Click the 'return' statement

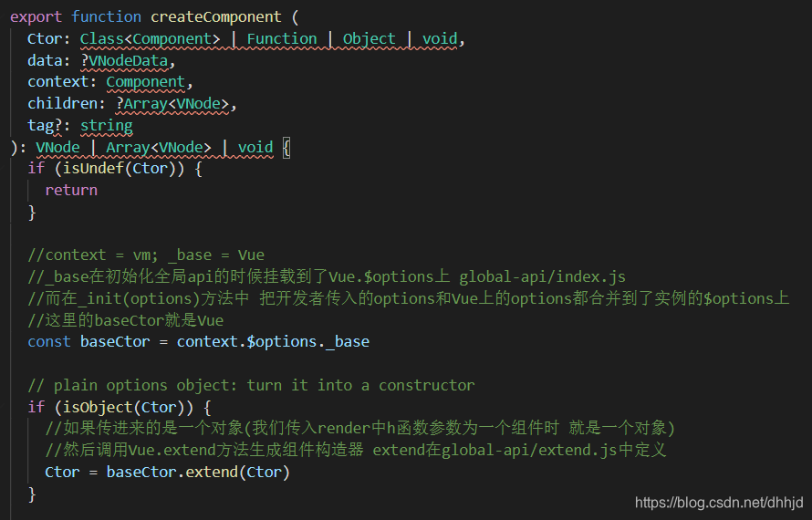pyautogui.click(x=71, y=190)
